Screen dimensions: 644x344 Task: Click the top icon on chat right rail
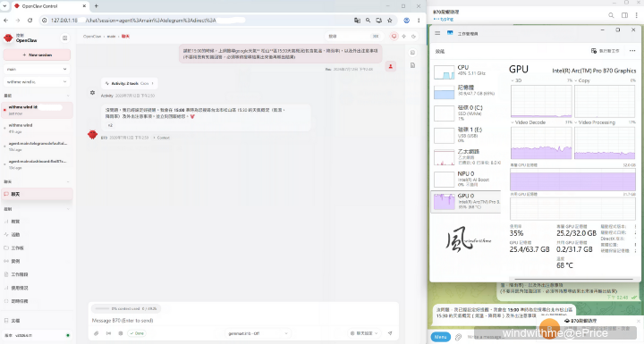[x=412, y=53]
